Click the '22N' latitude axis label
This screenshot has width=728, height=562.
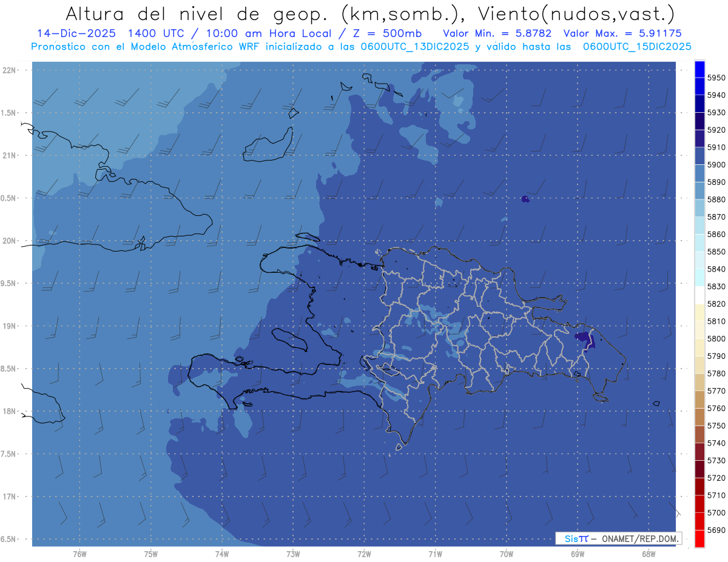pyautogui.click(x=9, y=70)
